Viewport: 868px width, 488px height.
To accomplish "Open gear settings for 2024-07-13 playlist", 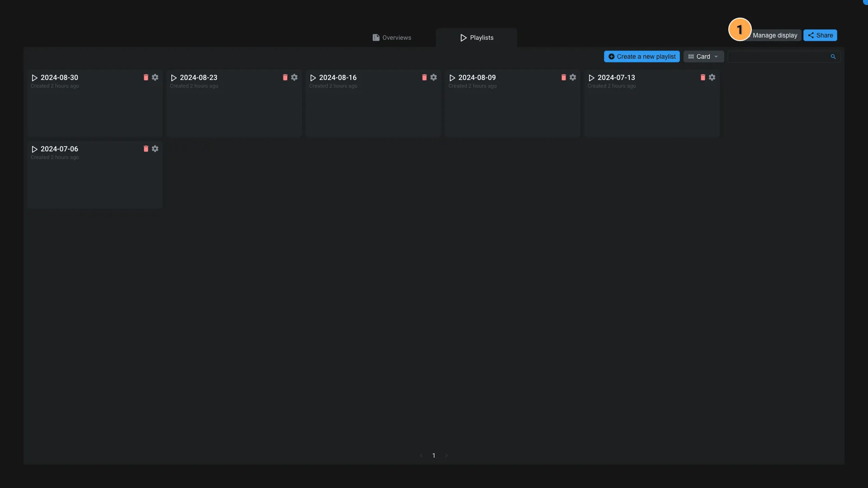I will [712, 77].
